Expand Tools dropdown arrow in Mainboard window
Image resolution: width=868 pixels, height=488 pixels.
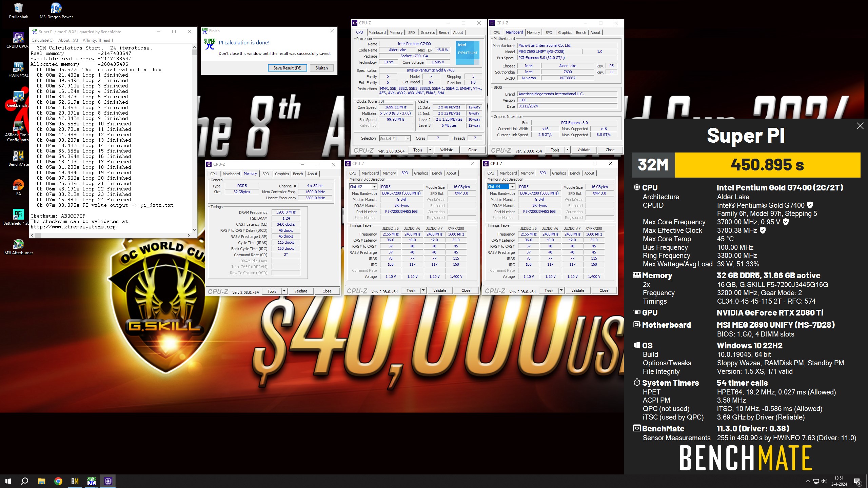(x=567, y=150)
